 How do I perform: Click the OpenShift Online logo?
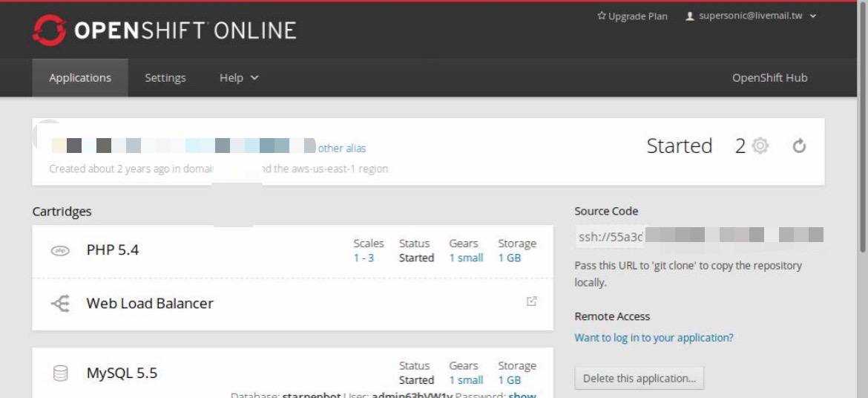(165, 30)
